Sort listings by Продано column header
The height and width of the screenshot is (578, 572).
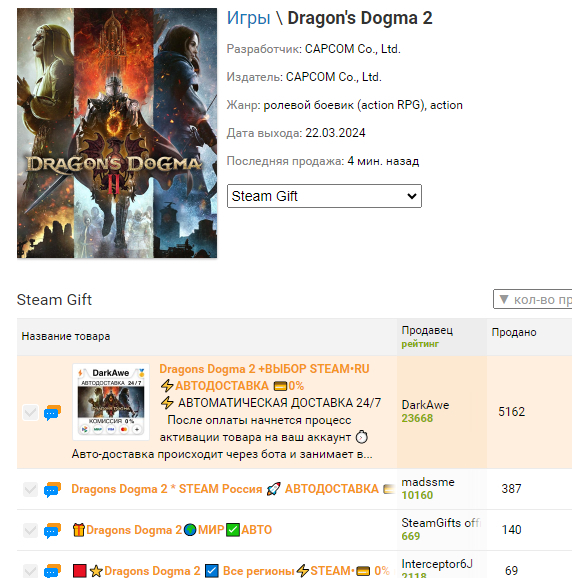514,332
